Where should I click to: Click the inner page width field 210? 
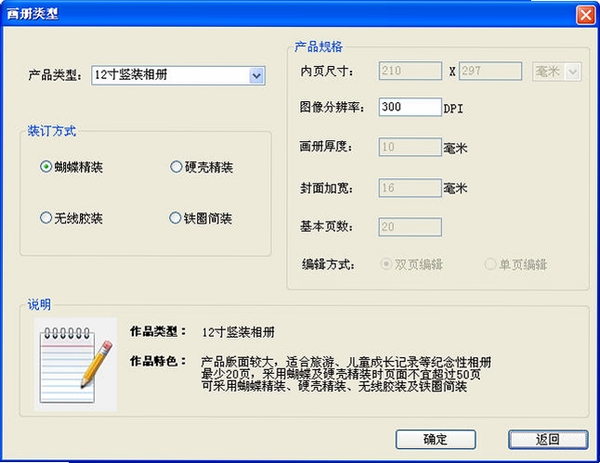[410, 71]
